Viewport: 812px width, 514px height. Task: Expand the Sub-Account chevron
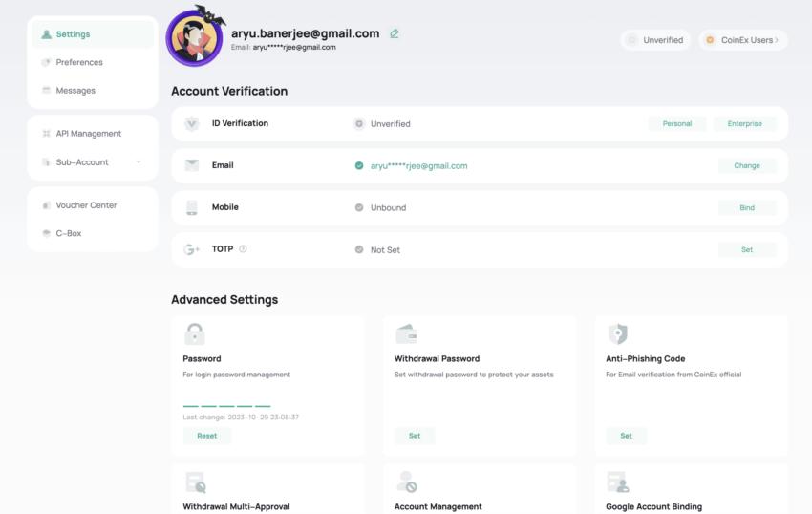(139, 162)
